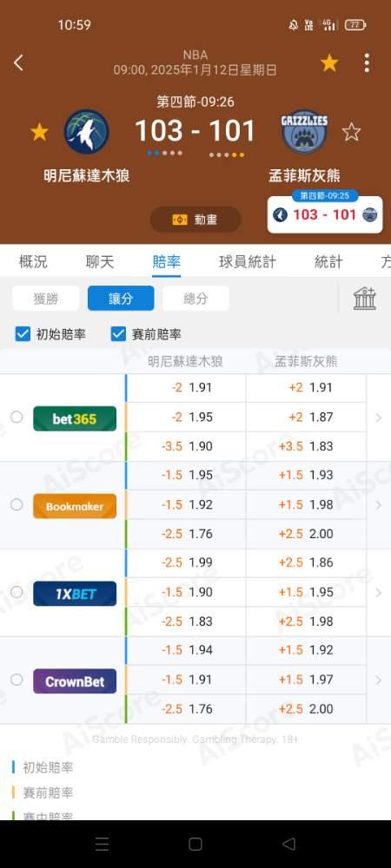Tap the 孟菲斯灰熊 column header
The image size is (391, 868).
coord(306,362)
